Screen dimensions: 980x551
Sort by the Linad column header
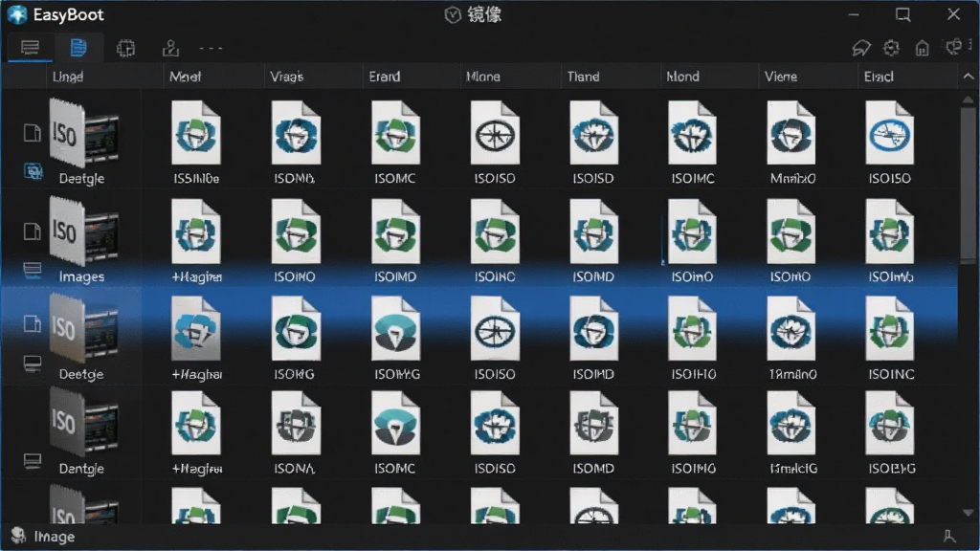68,77
